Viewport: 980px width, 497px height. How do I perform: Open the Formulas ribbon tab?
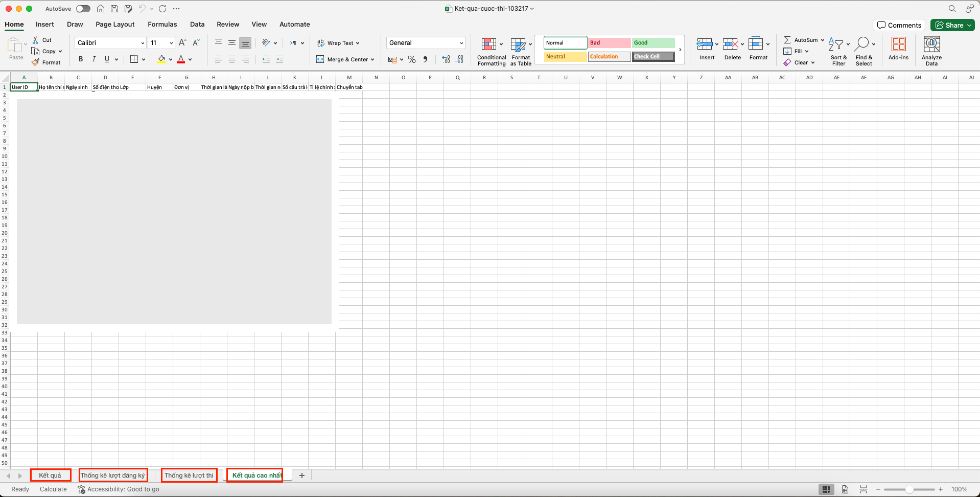(x=162, y=24)
